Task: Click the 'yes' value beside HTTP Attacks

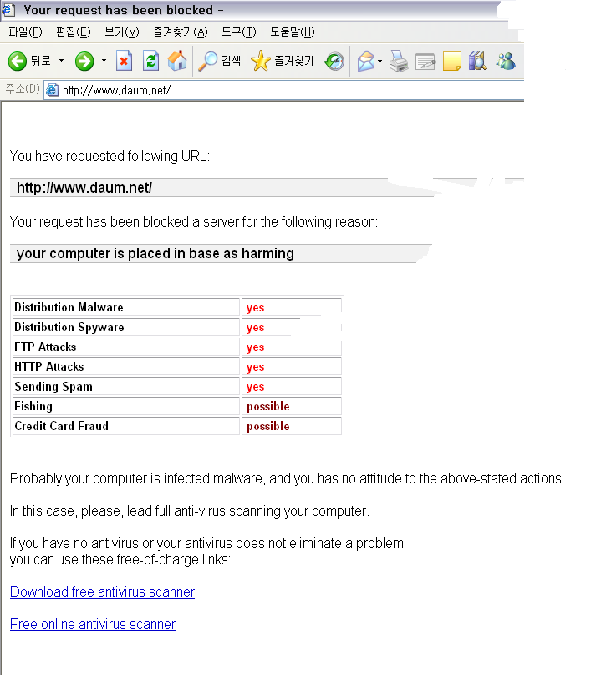Action: click(255, 367)
